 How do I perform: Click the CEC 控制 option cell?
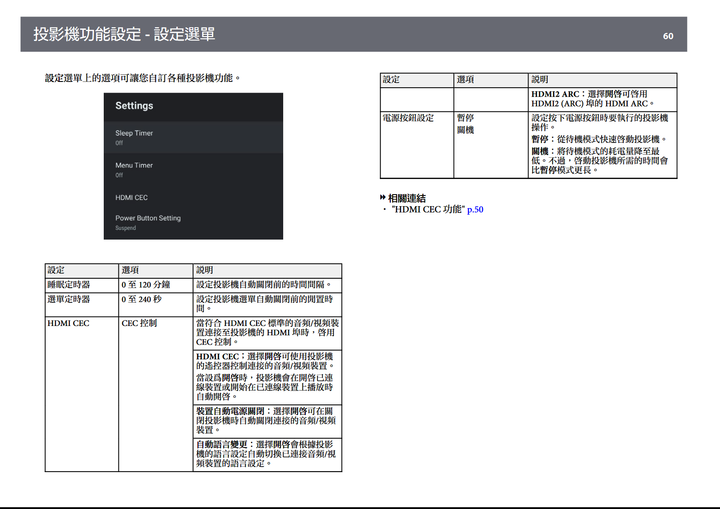tap(156, 394)
